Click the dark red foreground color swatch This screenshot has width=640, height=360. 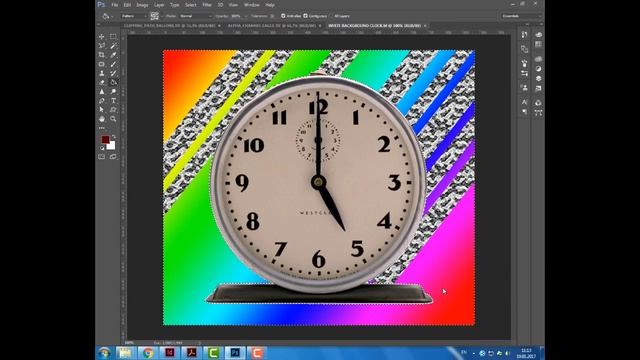(x=105, y=140)
